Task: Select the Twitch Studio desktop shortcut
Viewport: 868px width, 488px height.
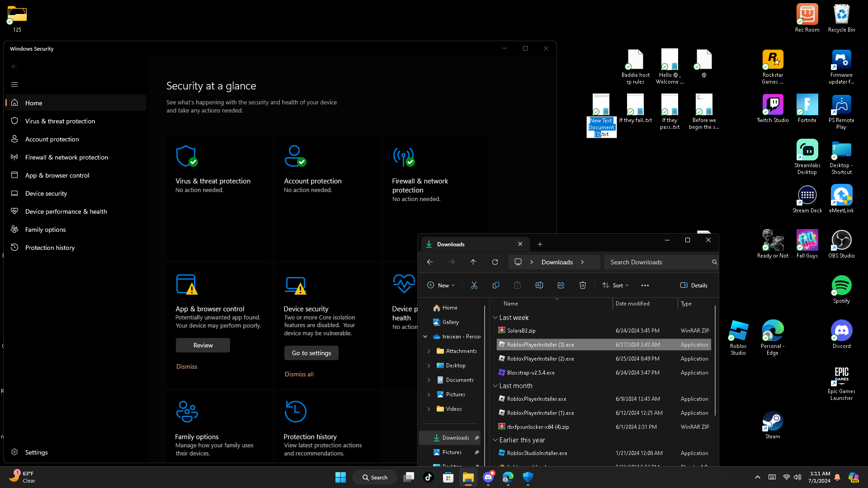Action: 773,109
